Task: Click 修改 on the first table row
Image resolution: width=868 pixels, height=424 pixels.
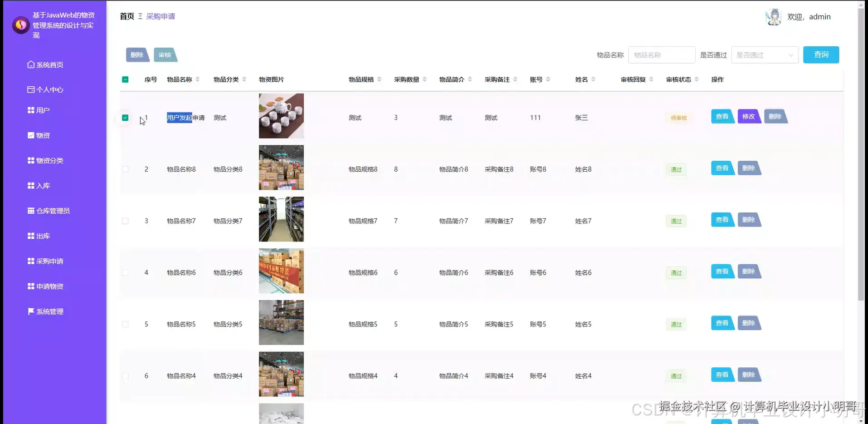Action: 749,116
